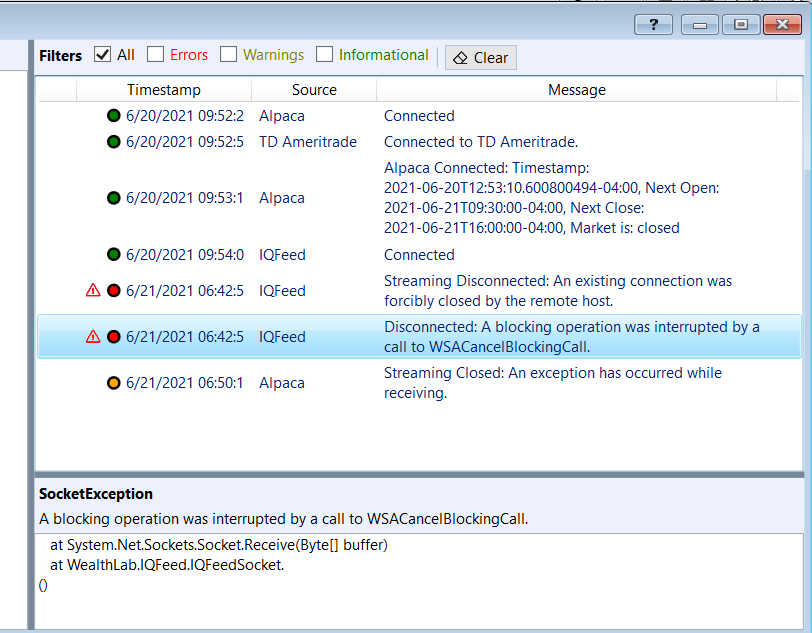Click the warning triangle icon on the highlighted IQFeed row
Viewport: 812px width, 633px height.
93,337
